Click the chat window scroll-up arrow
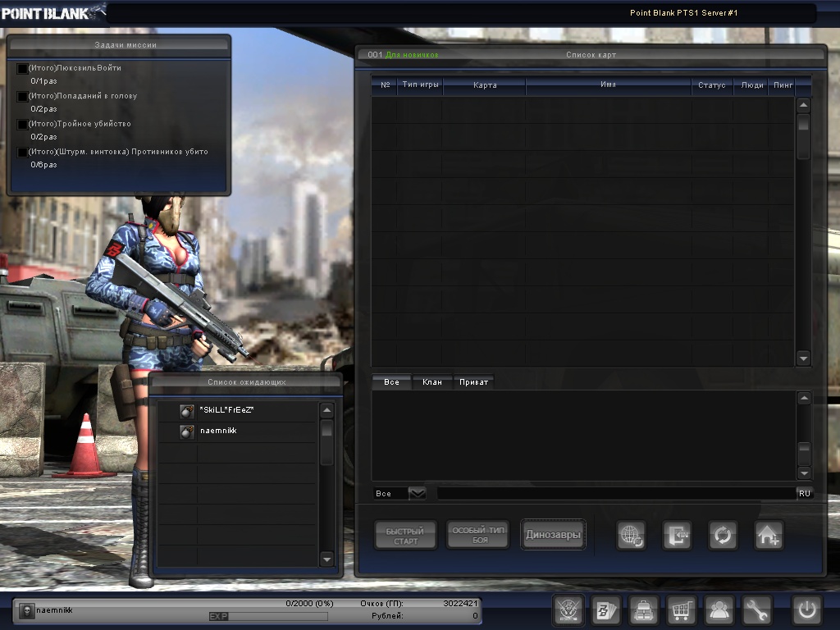The width and height of the screenshot is (840, 630). [804, 398]
